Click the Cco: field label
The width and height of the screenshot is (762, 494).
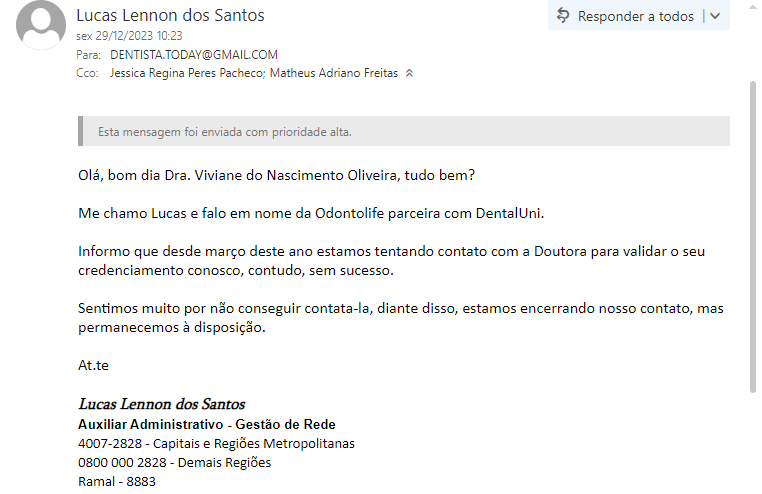point(88,73)
